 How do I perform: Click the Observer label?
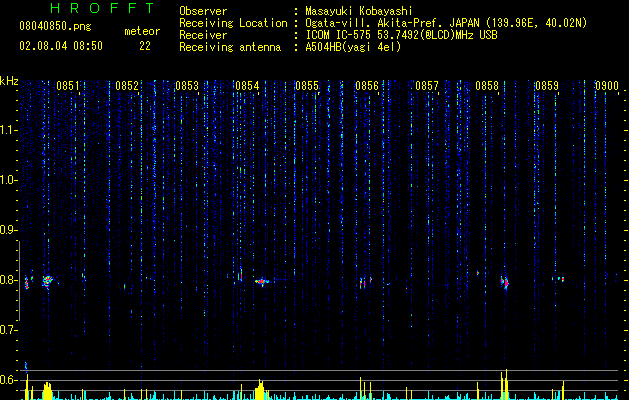pyautogui.click(x=203, y=11)
